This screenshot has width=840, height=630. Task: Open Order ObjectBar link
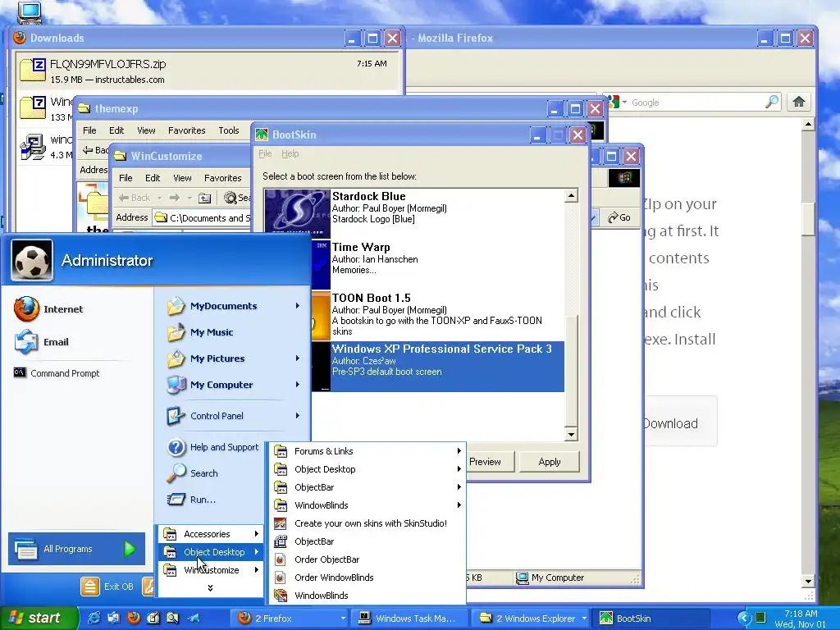click(367, 559)
